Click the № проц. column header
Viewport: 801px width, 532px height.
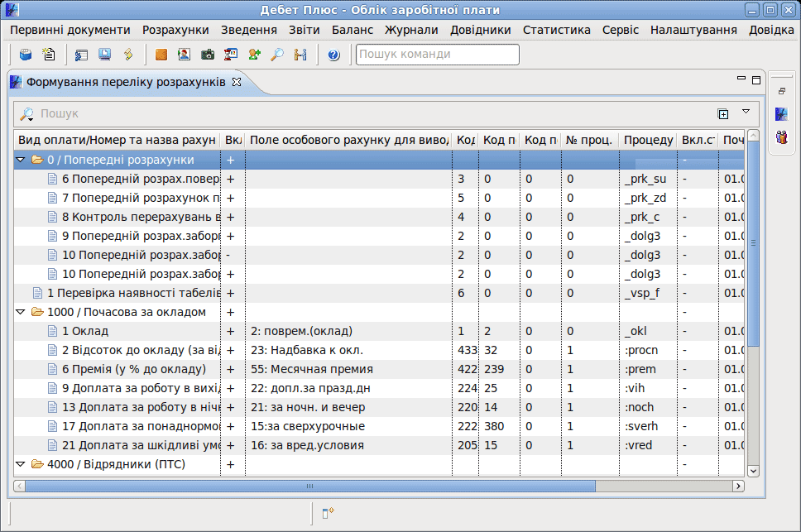click(x=589, y=140)
